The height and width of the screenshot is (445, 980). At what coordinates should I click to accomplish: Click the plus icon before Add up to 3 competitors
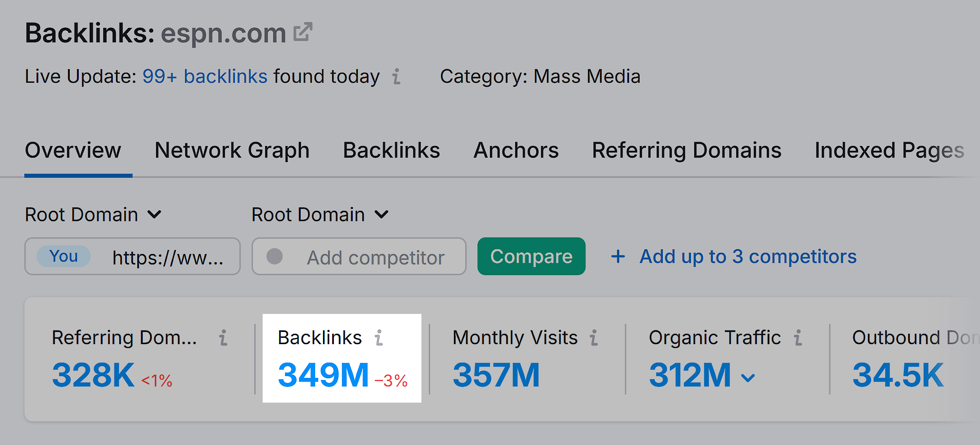618,256
